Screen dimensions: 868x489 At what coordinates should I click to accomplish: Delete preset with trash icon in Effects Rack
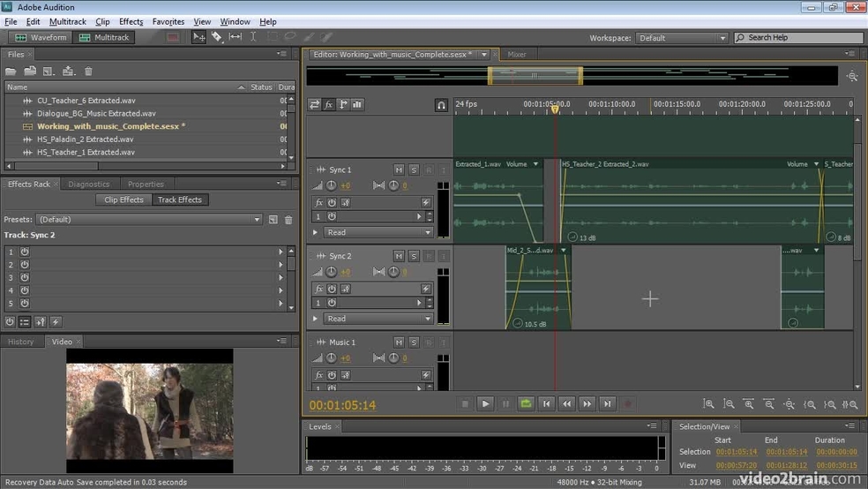[288, 220]
